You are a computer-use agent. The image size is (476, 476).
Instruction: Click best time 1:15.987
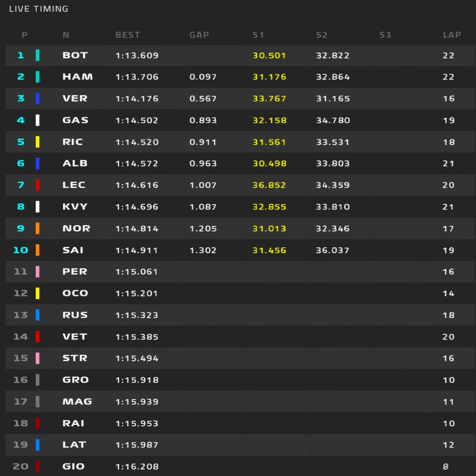pos(137,445)
